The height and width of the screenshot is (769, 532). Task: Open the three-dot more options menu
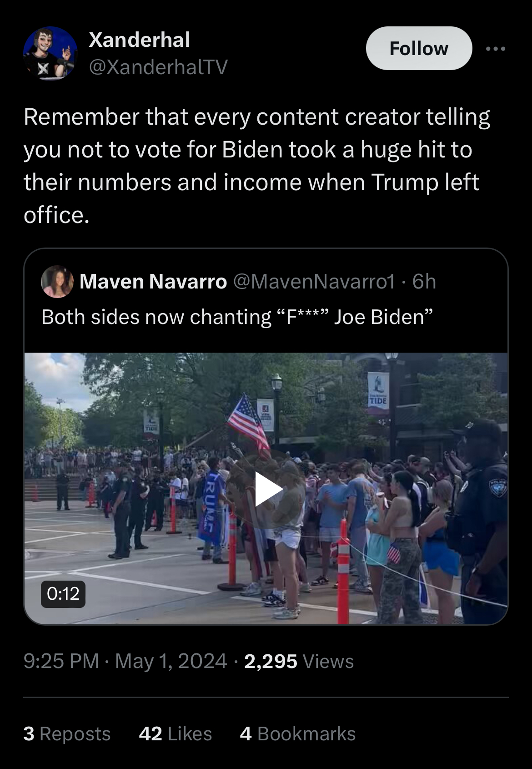click(495, 49)
